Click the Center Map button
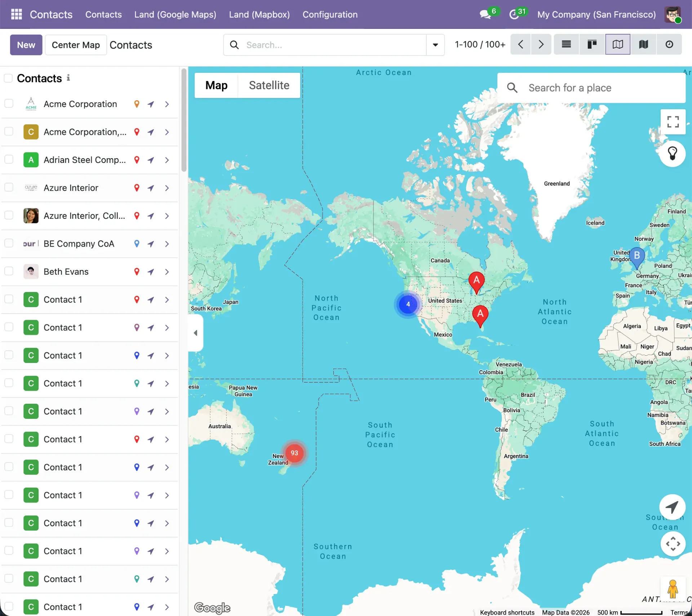This screenshot has width=692, height=616. tap(76, 45)
